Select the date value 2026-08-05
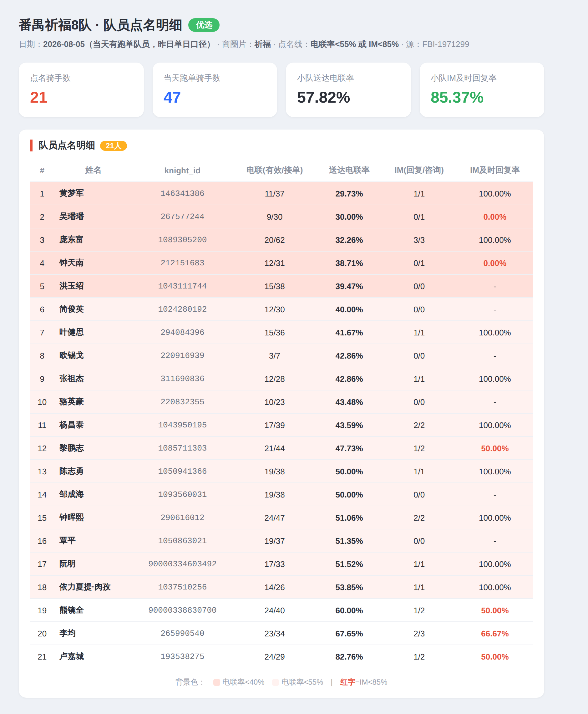Image resolution: width=588 pixels, height=714 pixels. [x=64, y=44]
